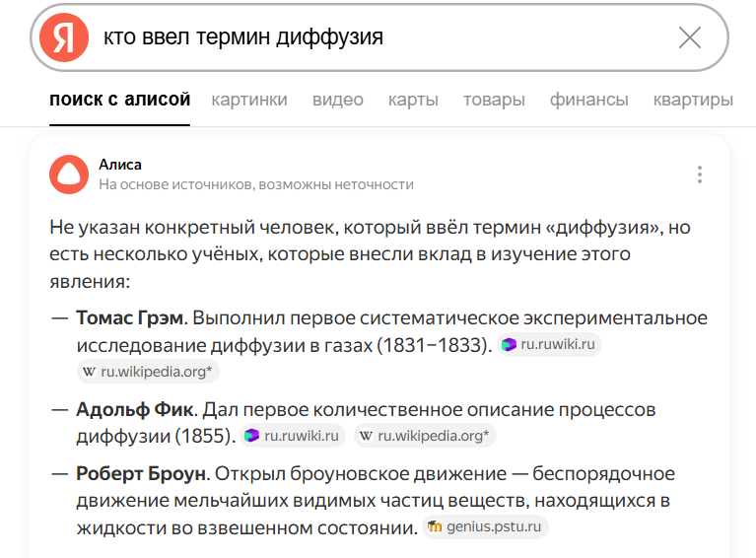Click the Yandex logo icon in the search bar
The height and width of the screenshot is (558, 756).
(x=64, y=37)
